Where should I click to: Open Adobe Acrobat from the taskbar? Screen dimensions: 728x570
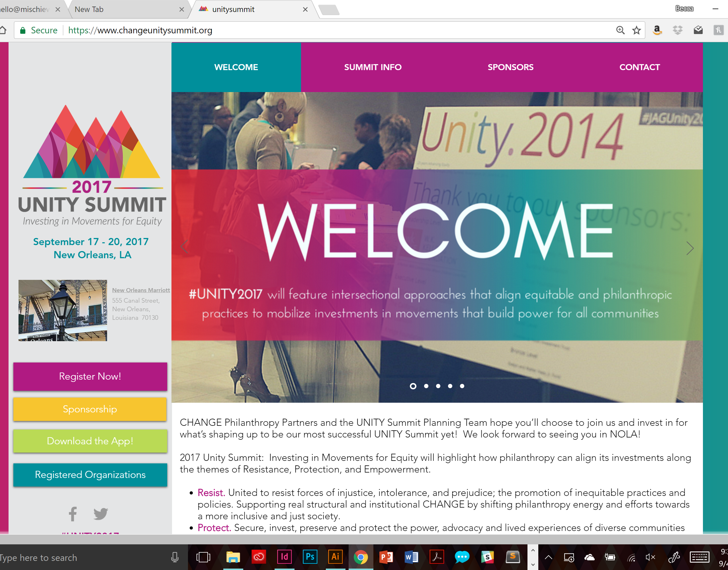point(437,557)
